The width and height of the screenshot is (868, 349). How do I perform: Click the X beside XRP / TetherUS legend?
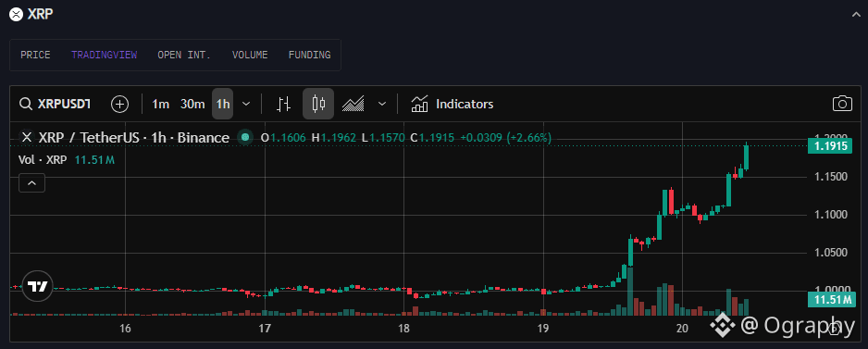click(x=26, y=137)
